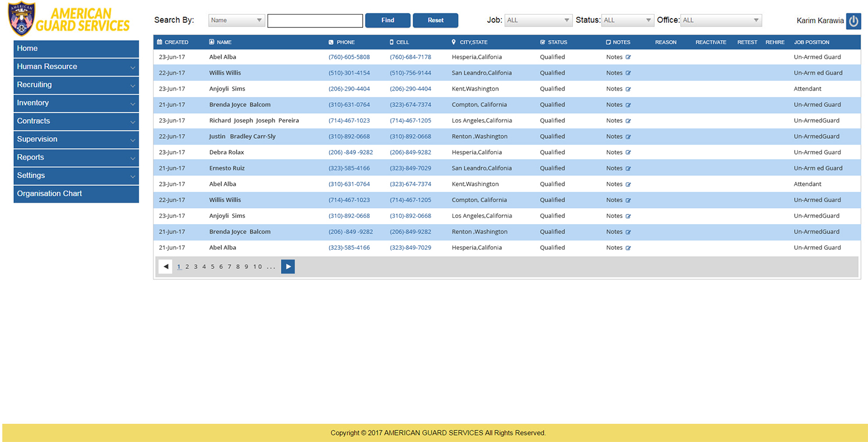
Task: Click the power logout icon
Action: (853, 21)
